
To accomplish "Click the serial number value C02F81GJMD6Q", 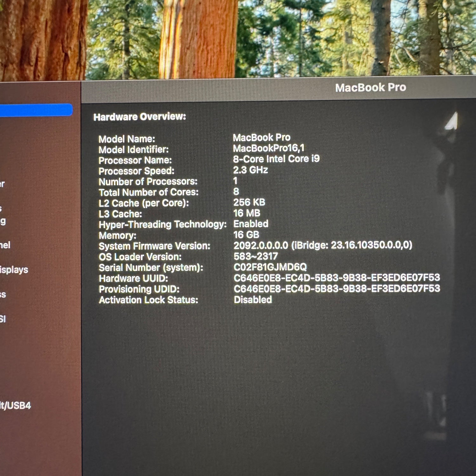I will tap(270, 267).
